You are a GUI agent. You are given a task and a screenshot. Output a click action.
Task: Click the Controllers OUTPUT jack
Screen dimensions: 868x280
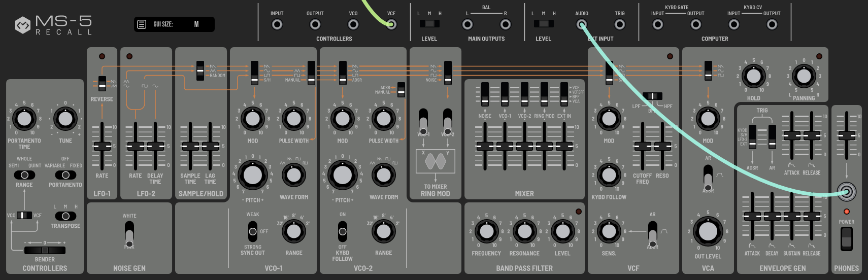point(315,24)
